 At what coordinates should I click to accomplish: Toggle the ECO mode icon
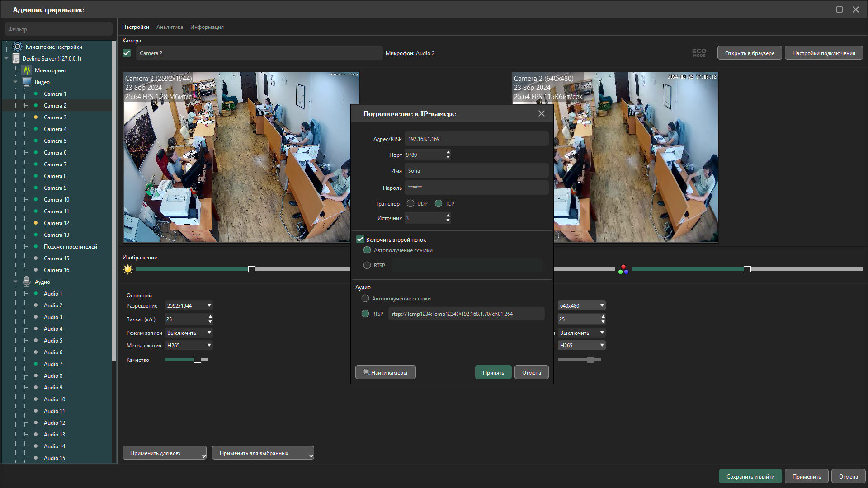(x=698, y=53)
